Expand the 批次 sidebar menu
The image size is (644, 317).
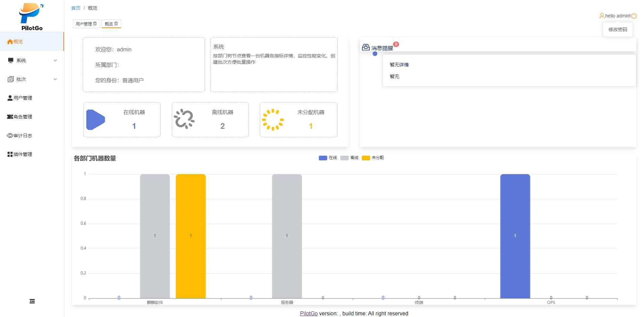(32, 79)
